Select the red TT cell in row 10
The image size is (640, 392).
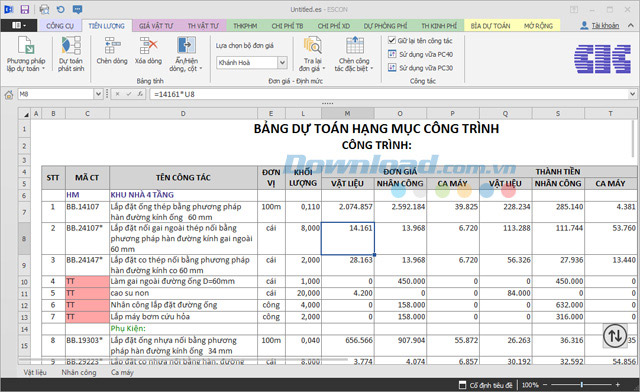point(87,281)
